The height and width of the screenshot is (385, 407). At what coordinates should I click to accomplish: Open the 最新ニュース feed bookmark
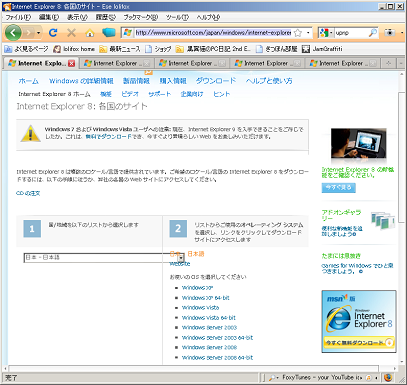pyautogui.click(x=120, y=49)
